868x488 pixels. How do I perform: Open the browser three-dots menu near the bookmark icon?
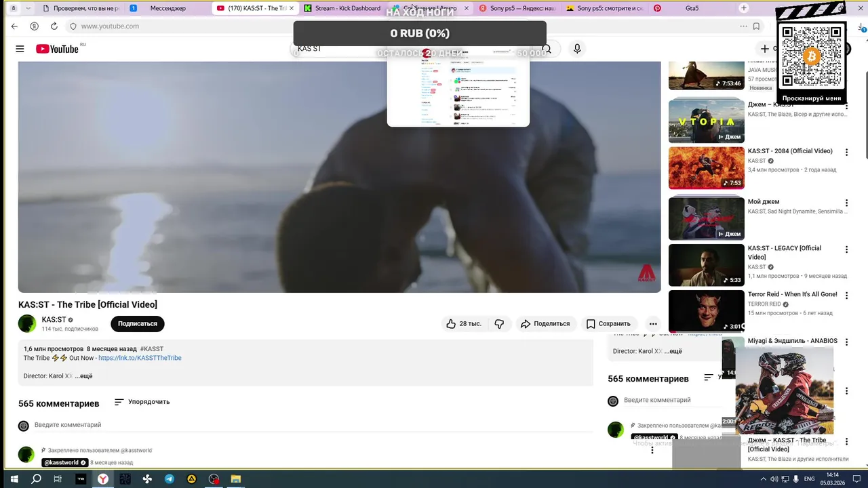click(x=744, y=26)
